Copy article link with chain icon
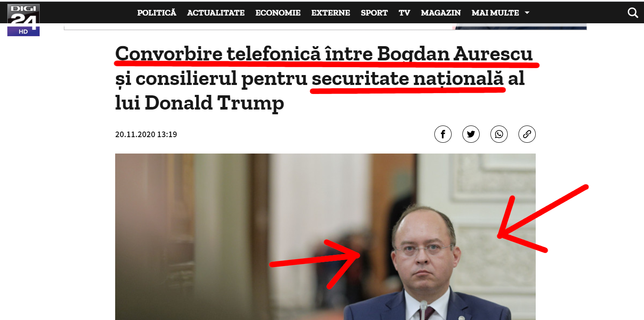 (x=527, y=134)
